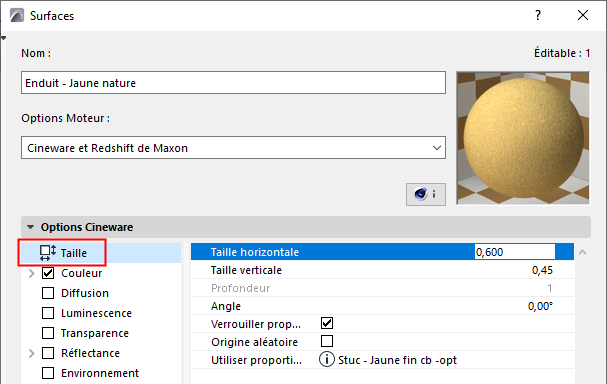Click the Taille verticale value 0,45
607x384 pixels.
click(542, 270)
